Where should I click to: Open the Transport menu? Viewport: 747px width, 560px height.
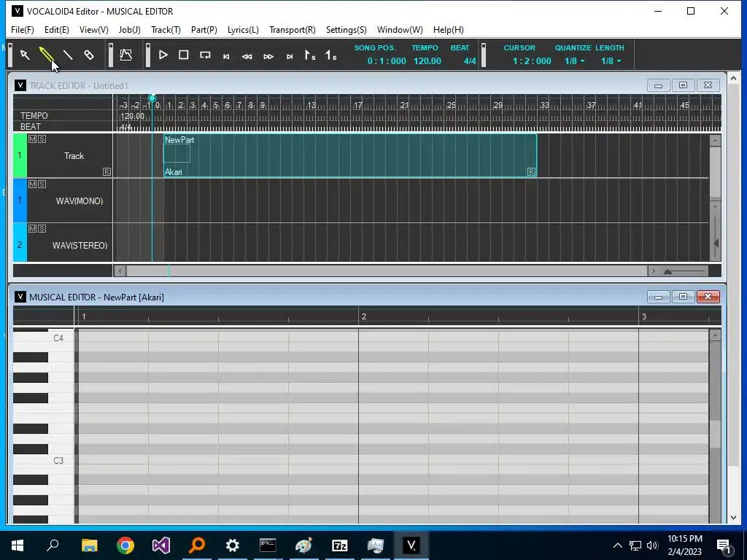click(292, 29)
